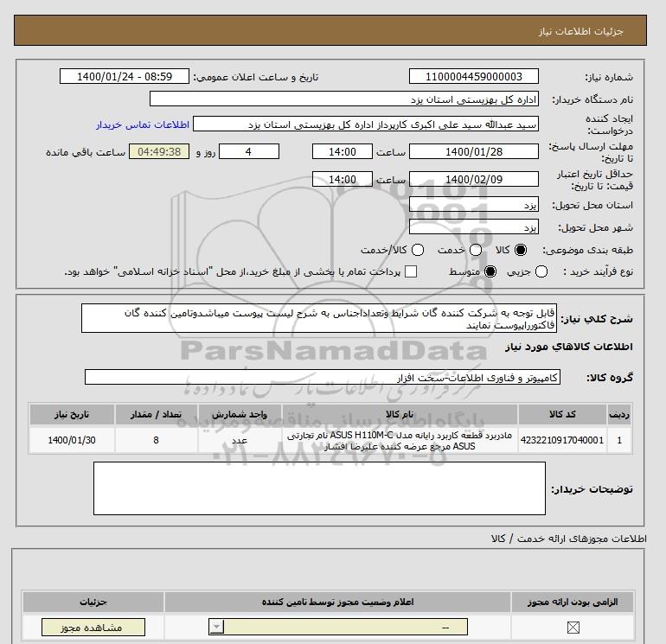The image size is (666, 644).
Task: Select the جزیی purchase type radio
Action: pyautogui.click(x=541, y=271)
